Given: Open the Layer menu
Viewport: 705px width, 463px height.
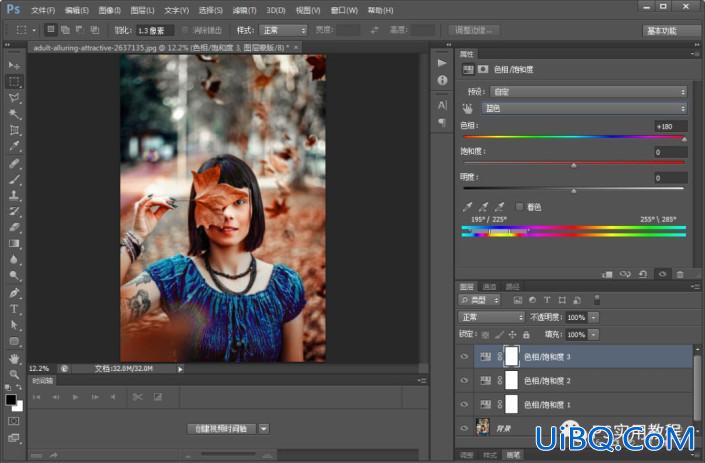Looking at the screenshot, I should coord(143,10).
